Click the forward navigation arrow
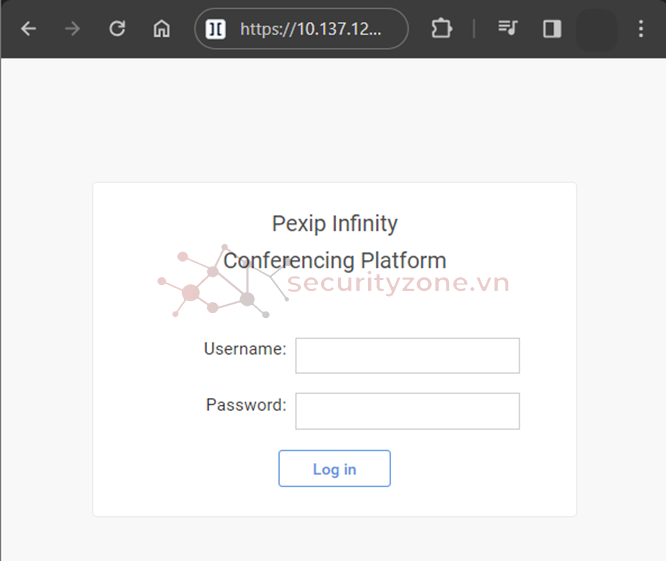Viewport: 666px width, 561px height. tap(73, 29)
